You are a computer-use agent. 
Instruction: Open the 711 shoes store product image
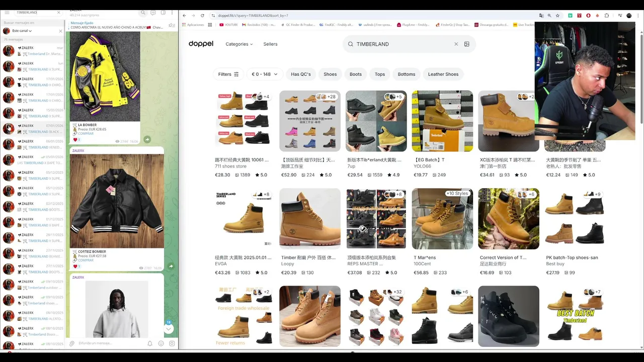244,121
